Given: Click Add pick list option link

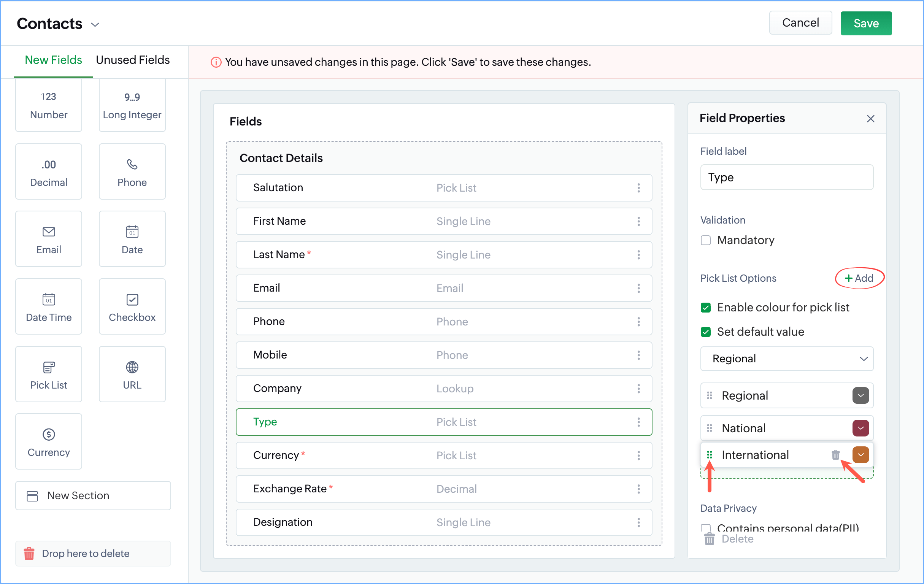Looking at the screenshot, I should [x=859, y=278].
